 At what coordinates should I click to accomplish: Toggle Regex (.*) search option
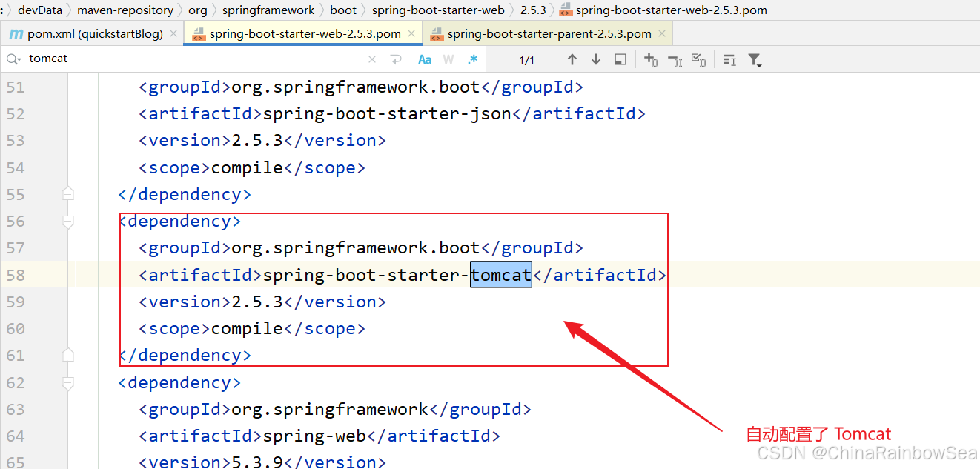pos(473,59)
